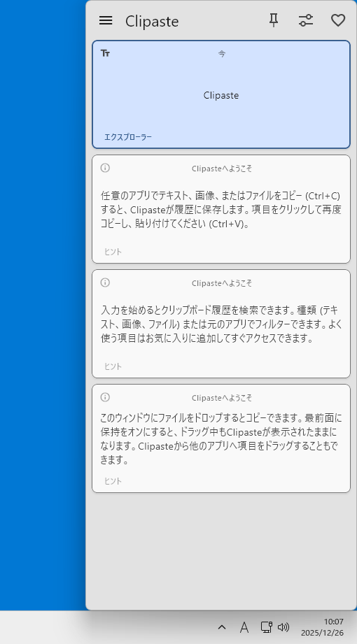This screenshot has height=644, width=357.
Task: Click the ヒント label on the third hint
Action: [113, 481]
